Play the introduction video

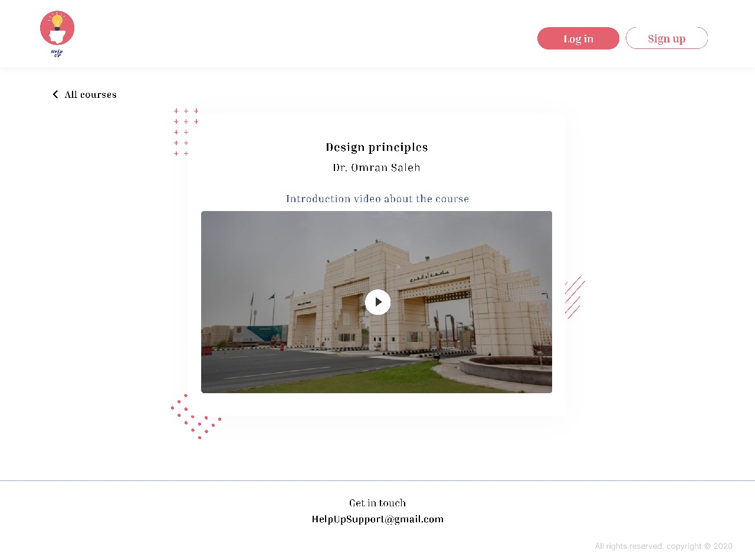click(x=377, y=302)
